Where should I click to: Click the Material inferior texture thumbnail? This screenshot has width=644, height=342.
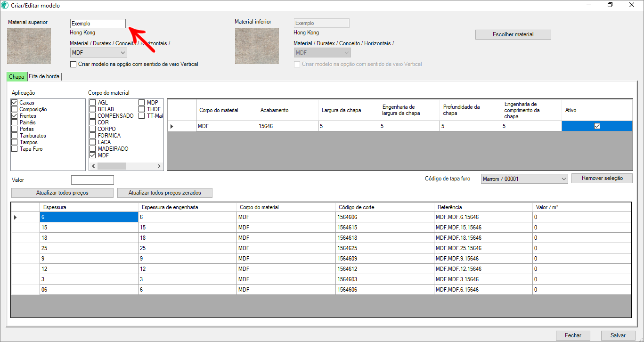click(257, 46)
